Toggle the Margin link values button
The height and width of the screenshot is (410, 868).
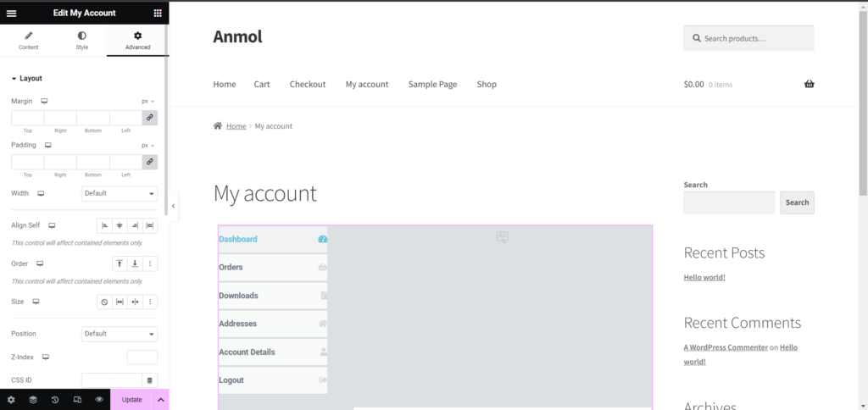pos(149,117)
